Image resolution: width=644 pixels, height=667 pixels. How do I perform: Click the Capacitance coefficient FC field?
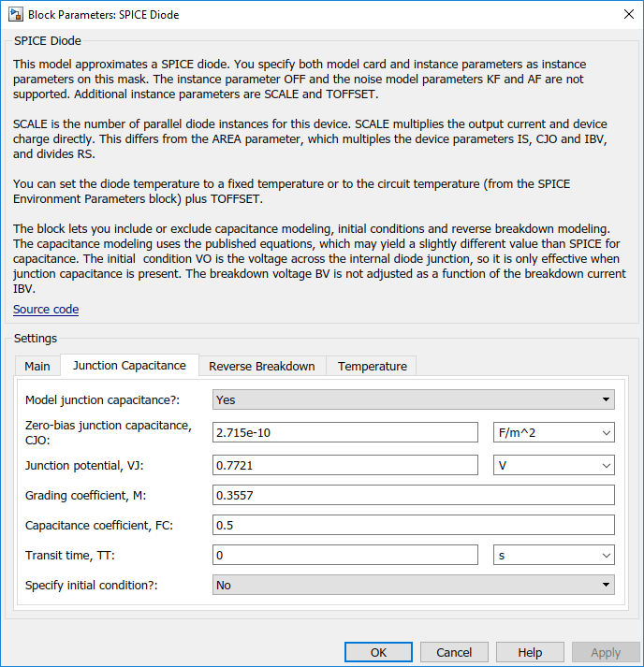(414, 525)
